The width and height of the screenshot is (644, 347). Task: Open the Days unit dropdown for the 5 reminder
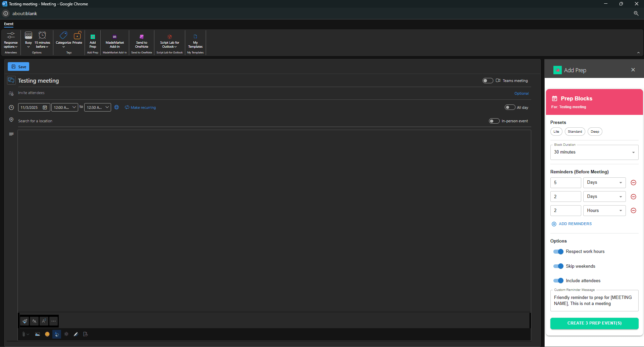click(604, 183)
